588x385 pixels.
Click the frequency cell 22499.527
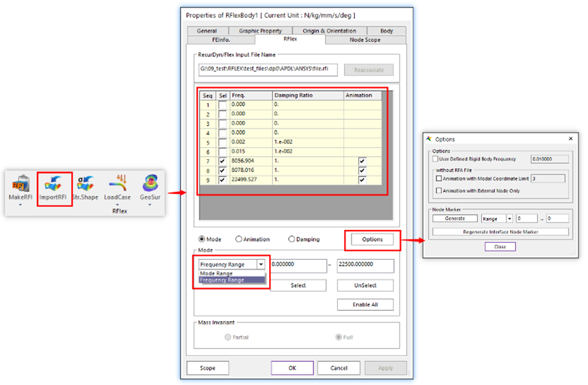(x=251, y=180)
